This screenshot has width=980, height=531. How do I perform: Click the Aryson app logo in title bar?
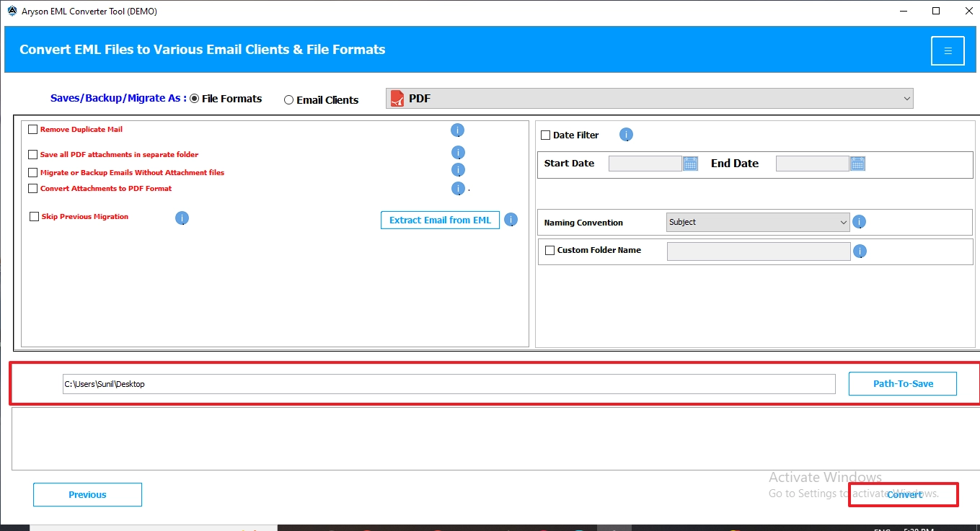12,11
